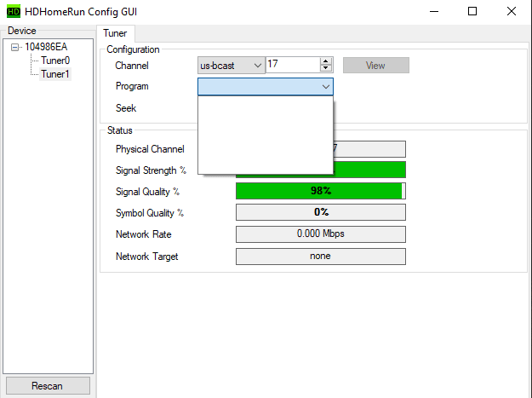The image size is (532, 398).
Task: Open the us-bcast channel map dropdown
Action: coord(231,66)
